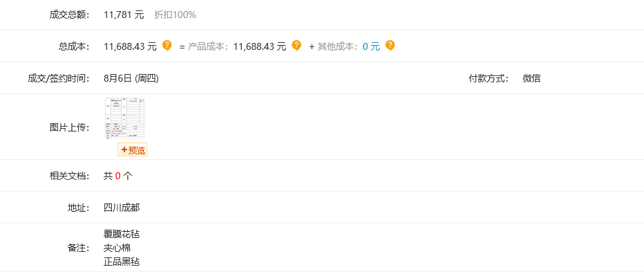Image resolution: width=644 pixels, height=274 pixels.
Task: Click the help icon beside total cost 11,688.43 元
Action: 167,45
